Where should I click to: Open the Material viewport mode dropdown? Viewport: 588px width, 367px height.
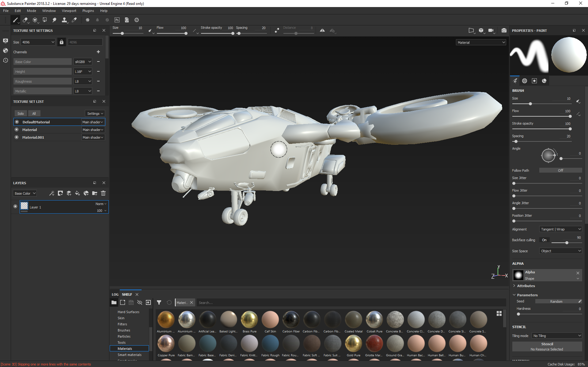(x=481, y=43)
